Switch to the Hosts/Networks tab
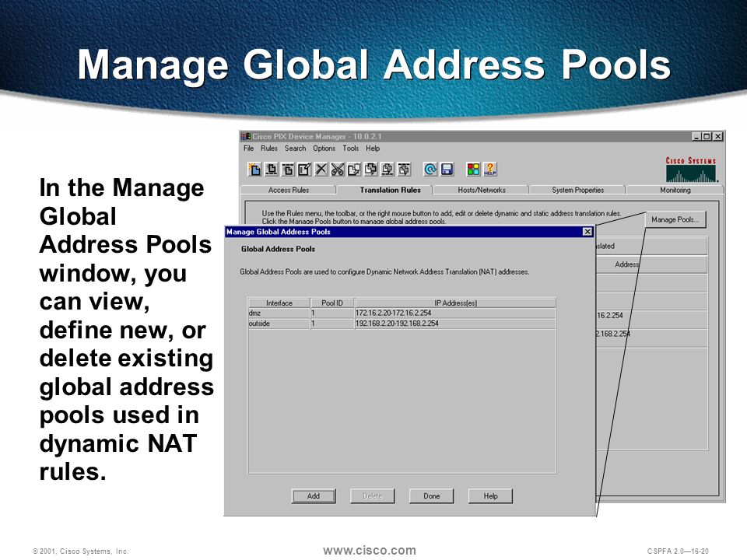 482,190
